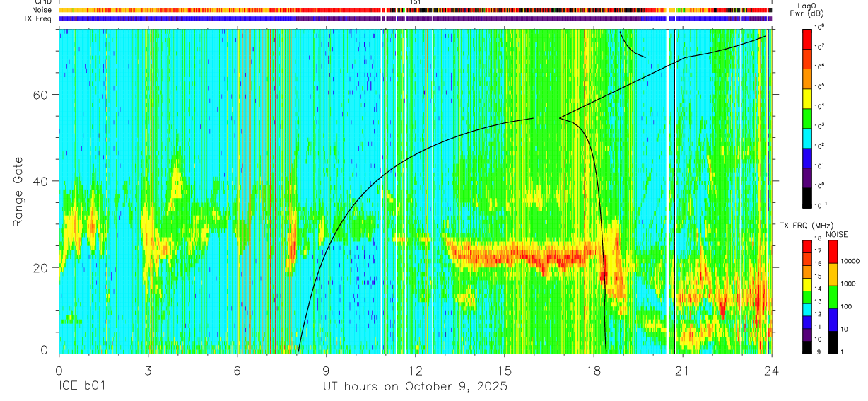This screenshot has width=868, height=401.
Task: Click the '151' CPID value above the plot
Action: point(416,3)
